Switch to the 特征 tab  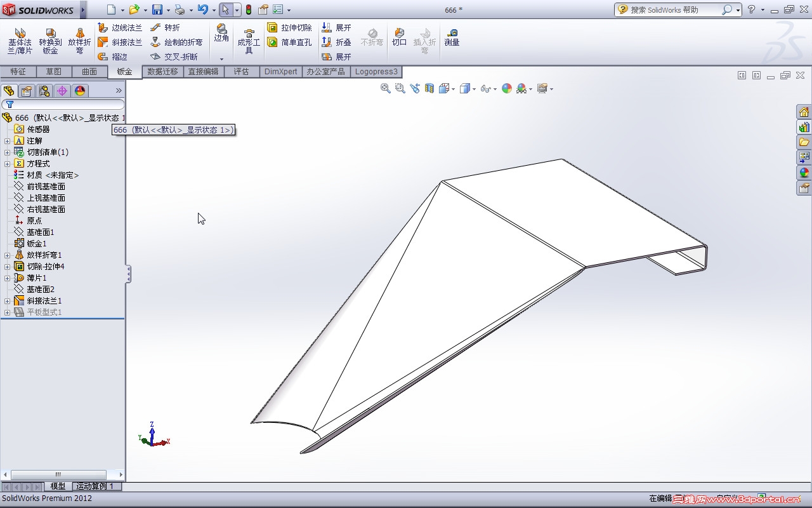click(x=18, y=72)
